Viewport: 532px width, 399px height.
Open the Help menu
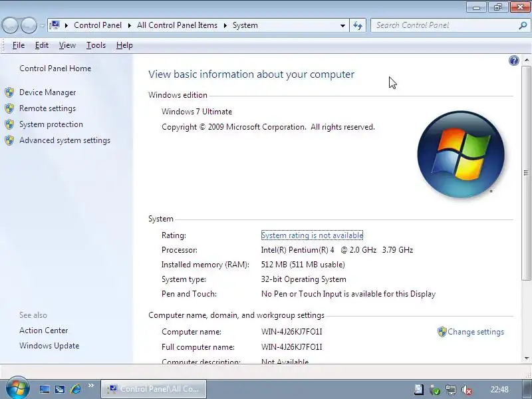[124, 45]
